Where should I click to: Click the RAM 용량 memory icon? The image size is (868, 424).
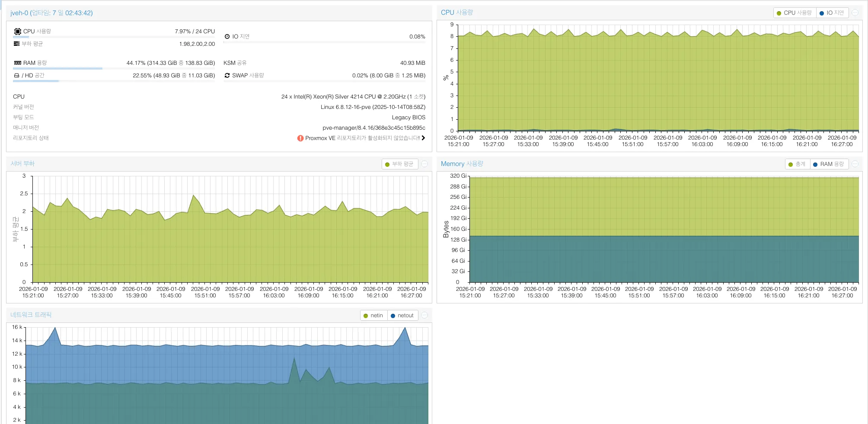pyautogui.click(x=17, y=63)
